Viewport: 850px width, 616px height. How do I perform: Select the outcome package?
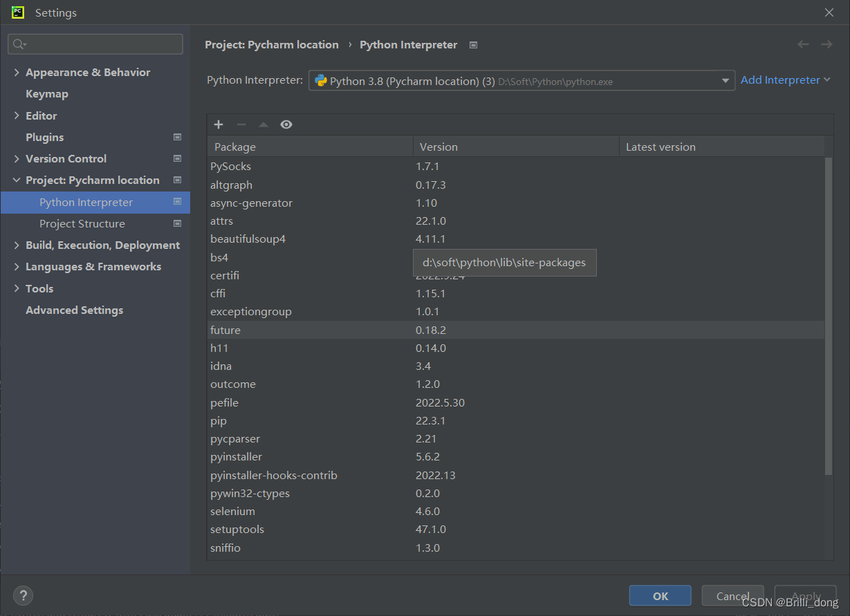[x=516, y=384]
